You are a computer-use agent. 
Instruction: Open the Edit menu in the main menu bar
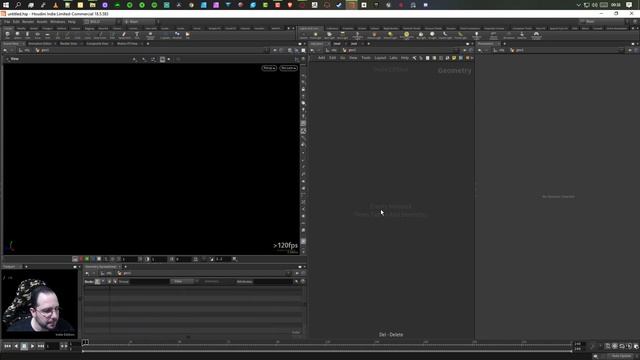click(x=16, y=22)
